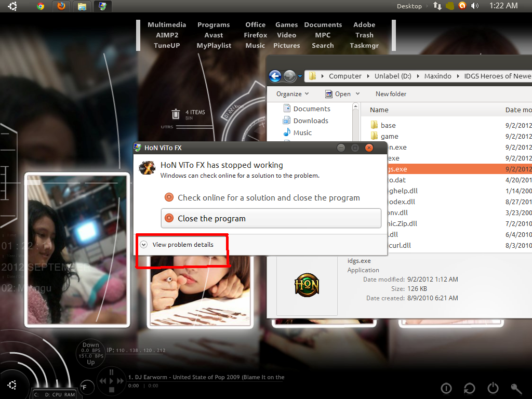Open Multimedia launcher shortcut
532x399 pixels.
(x=167, y=25)
